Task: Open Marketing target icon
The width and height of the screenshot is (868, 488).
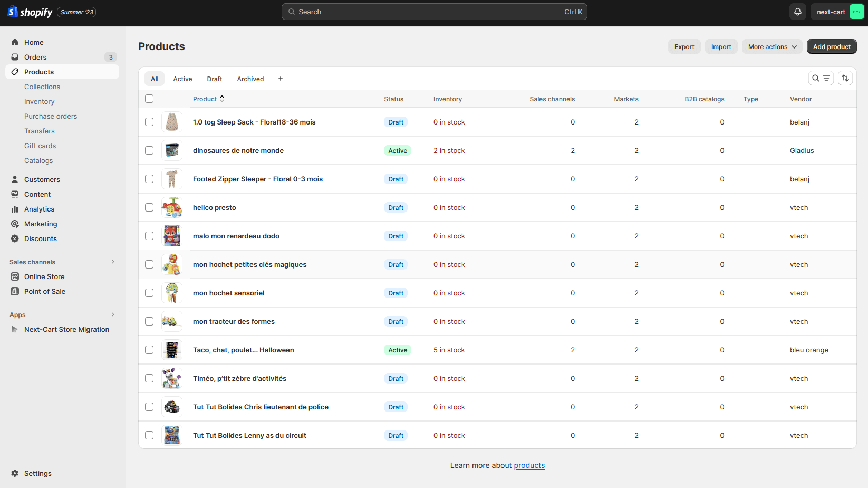Action: pos(15,224)
